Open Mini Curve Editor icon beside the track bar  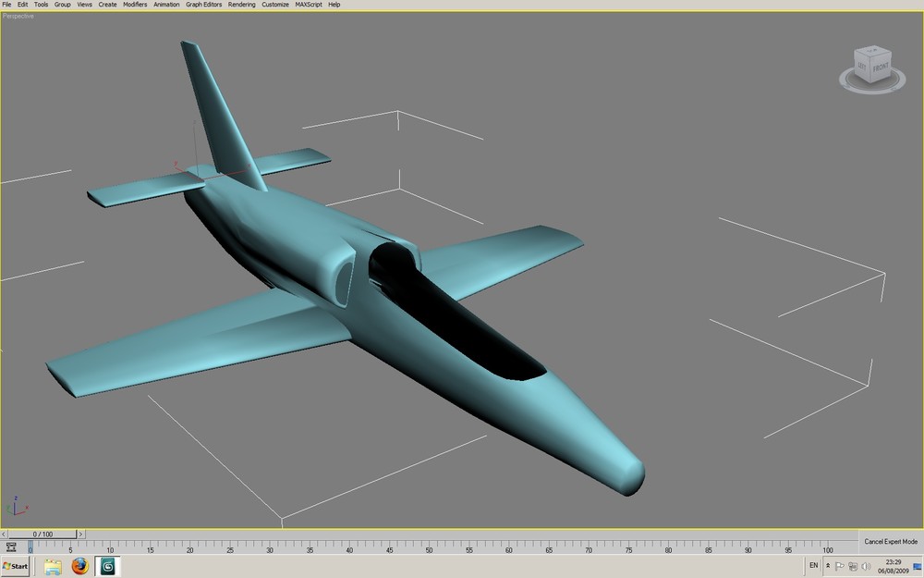(10, 547)
